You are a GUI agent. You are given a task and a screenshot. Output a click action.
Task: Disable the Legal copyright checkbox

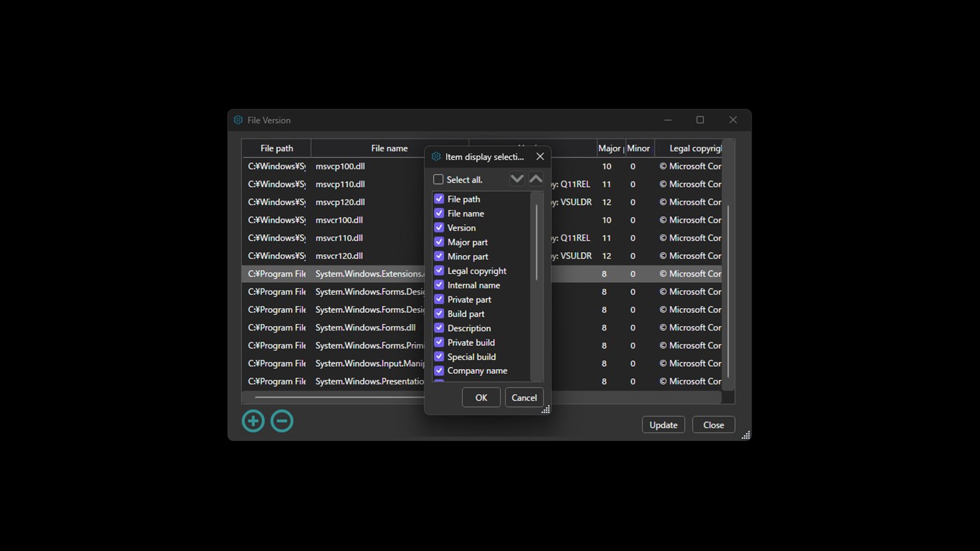click(x=439, y=270)
